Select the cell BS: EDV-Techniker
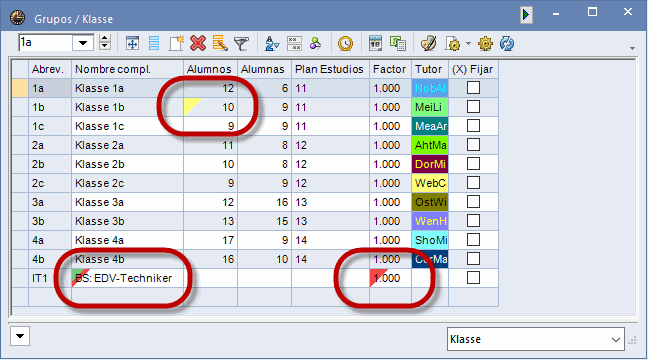Screen dimensions: 648x360 coord(127,278)
